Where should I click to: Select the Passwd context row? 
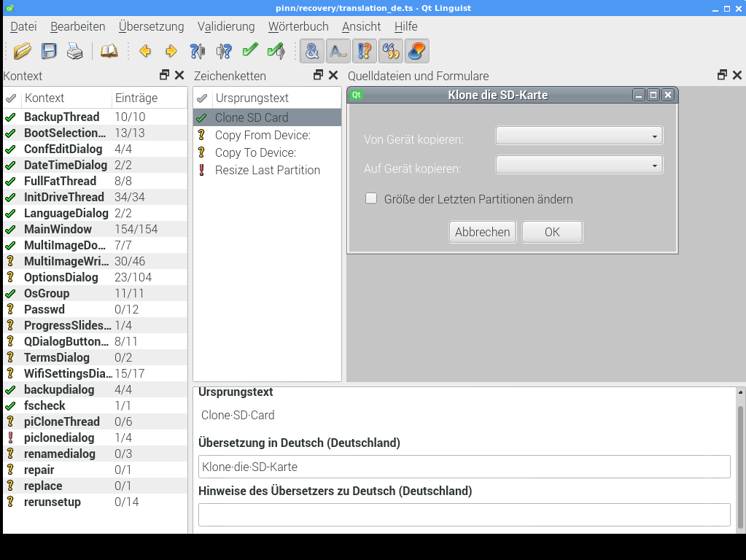(x=95, y=309)
